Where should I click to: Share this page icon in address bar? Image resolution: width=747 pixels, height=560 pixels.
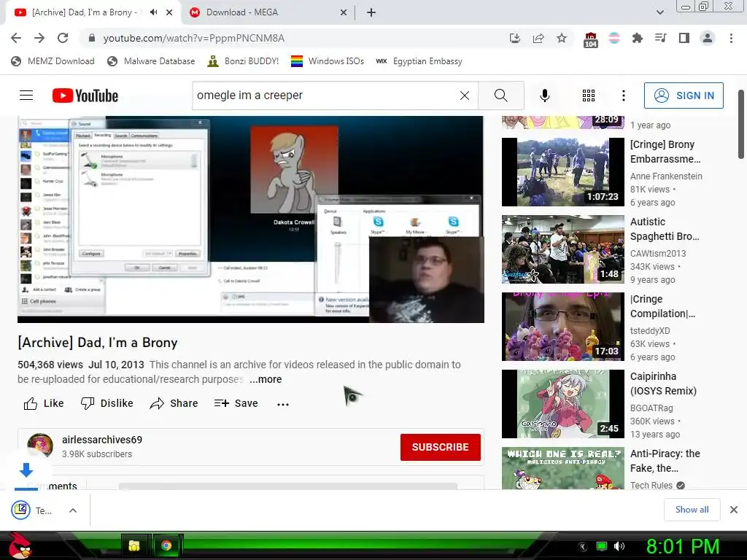(538, 38)
